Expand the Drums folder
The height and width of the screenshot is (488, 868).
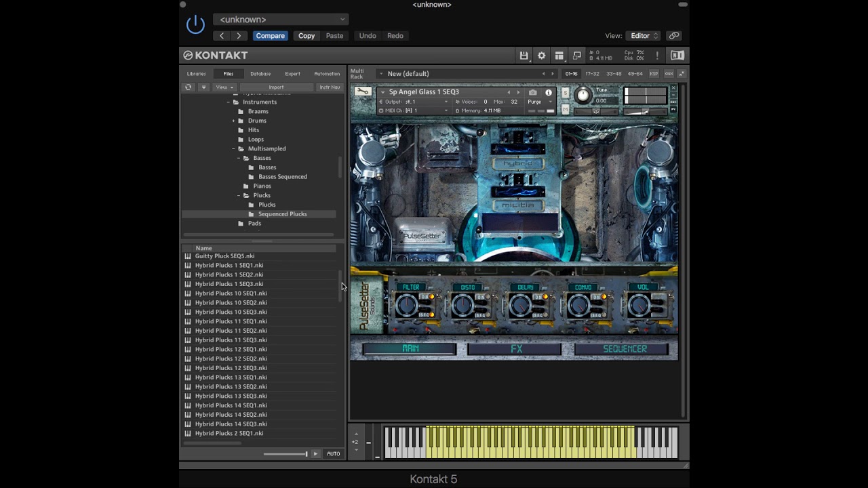[233, 121]
